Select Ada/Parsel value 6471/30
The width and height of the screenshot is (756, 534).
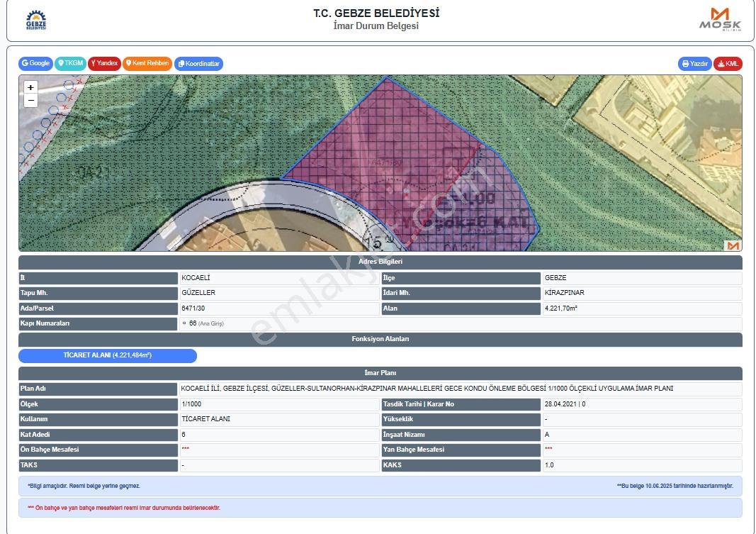[193, 308]
